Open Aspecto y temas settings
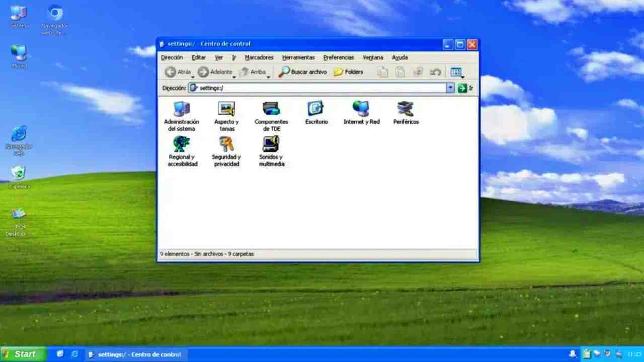Image resolution: width=644 pixels, height=362 pixels. (227, 116)
